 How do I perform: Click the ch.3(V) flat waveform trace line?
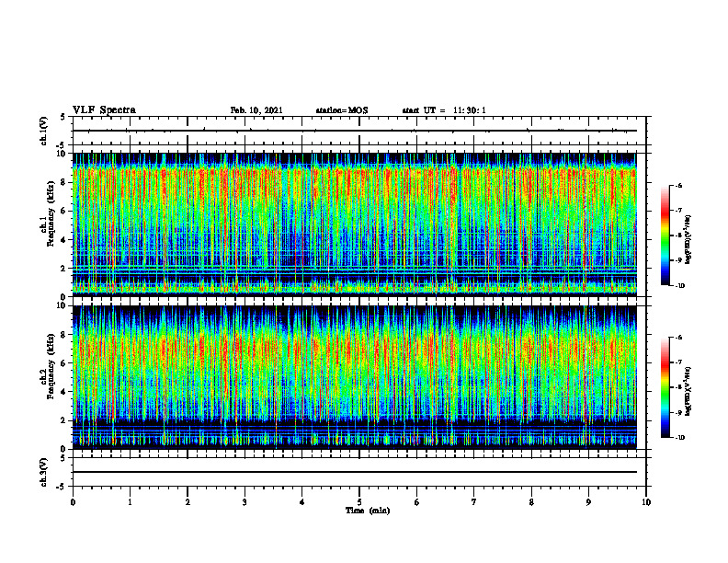click(x=354, y=472)
